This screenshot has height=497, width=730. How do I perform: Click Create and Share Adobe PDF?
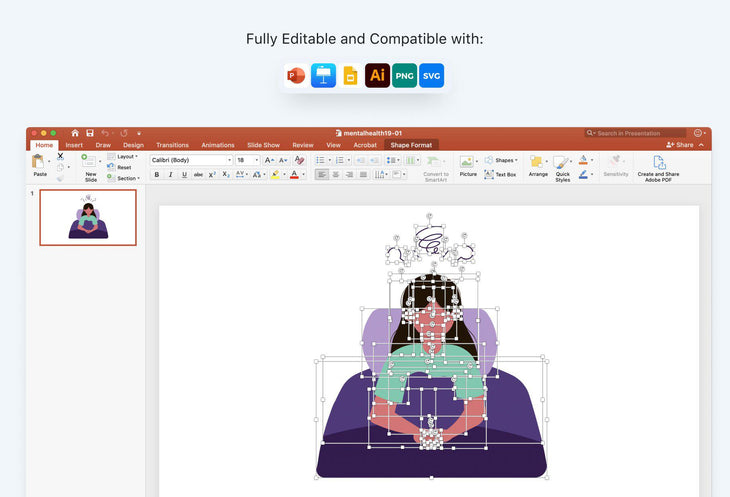tap(659, 166)
